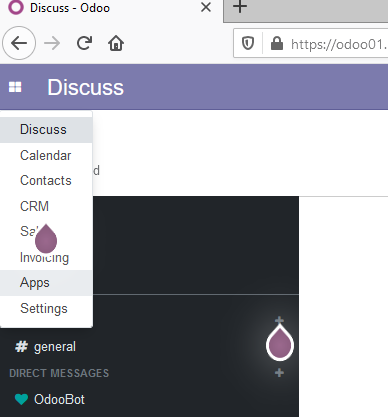Open a new browser tab

(240, 7)
